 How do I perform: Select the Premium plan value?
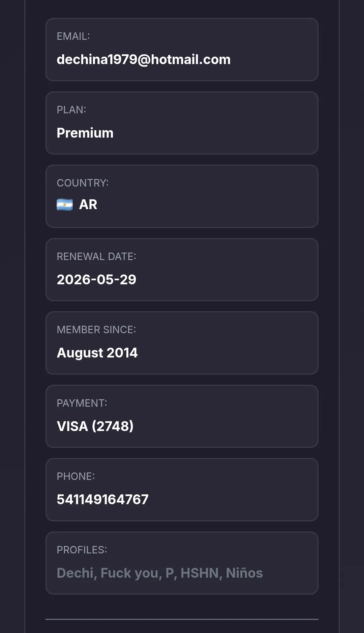point(85,133)
